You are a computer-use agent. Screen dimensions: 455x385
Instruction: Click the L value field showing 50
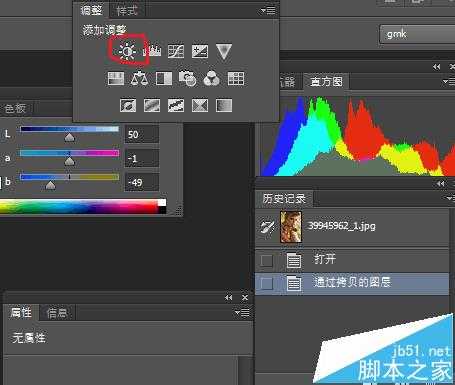[x=142, y=135]
